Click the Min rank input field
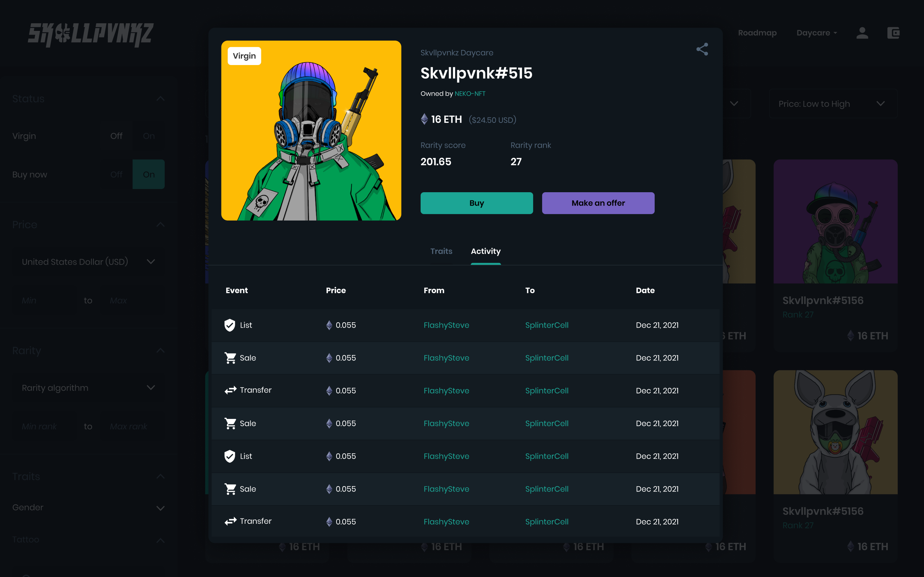 [44, 427]
